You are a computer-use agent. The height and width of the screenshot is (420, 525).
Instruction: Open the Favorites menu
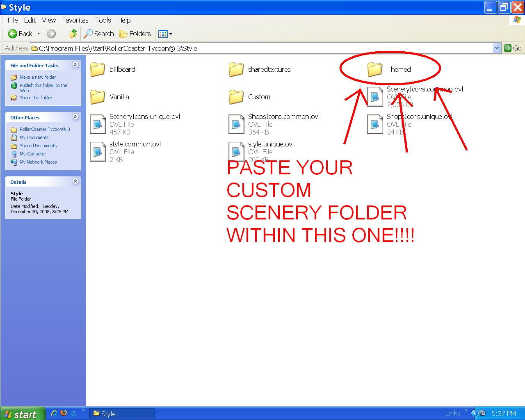coord(75,20)
